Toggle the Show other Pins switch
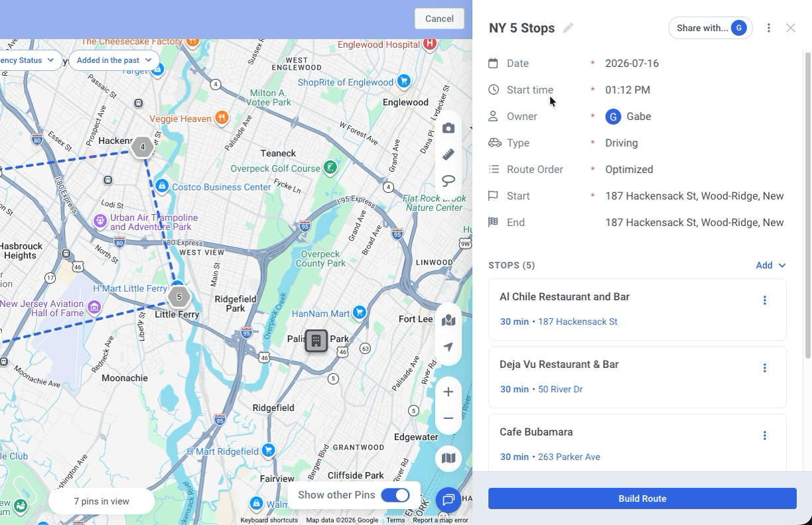The image size is (812, 525). tap(395, 495)
